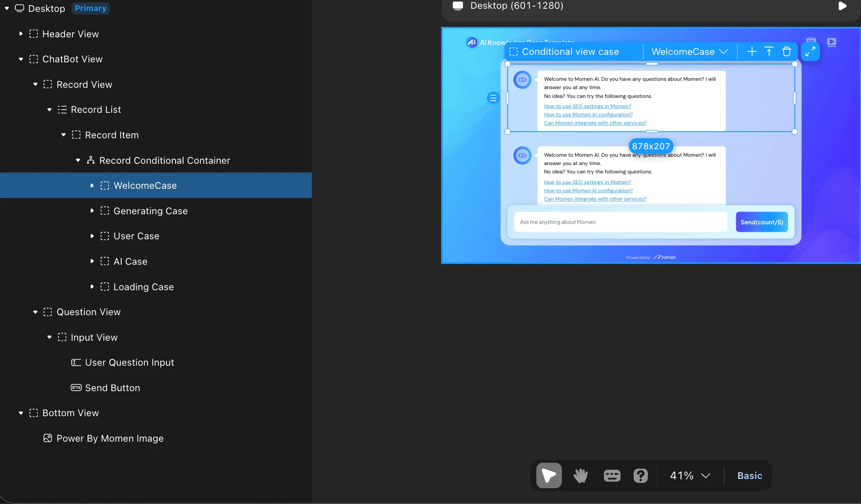Click the AI logo in canvas header
Screen dimensions: 861x504
point(471,42)
